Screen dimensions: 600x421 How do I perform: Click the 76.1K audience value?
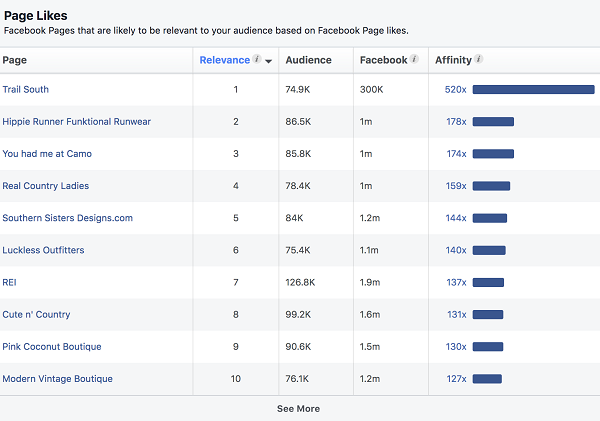click(x=297, y=379)
